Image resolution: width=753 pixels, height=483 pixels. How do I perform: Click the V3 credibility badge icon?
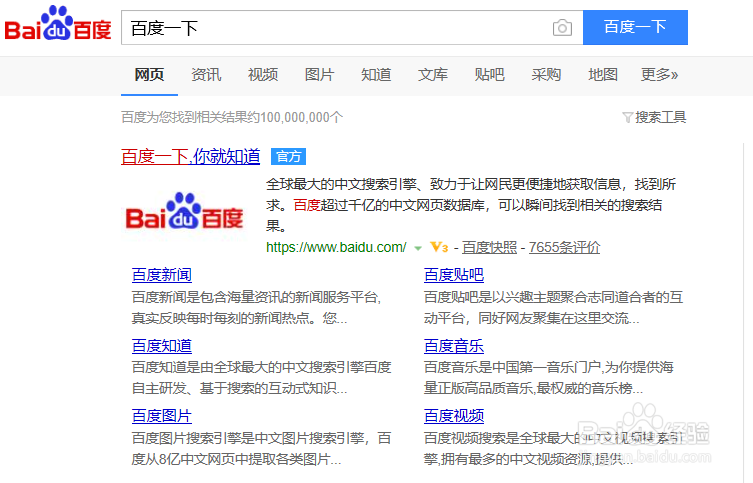439,247
